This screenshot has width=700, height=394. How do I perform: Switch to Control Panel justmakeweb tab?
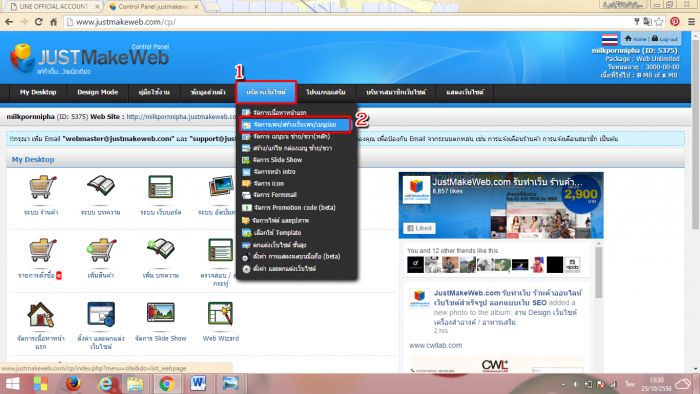[x=153, y=7]
